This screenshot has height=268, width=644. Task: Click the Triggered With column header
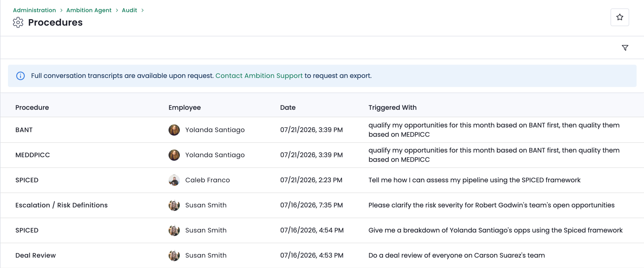point(392,107)
